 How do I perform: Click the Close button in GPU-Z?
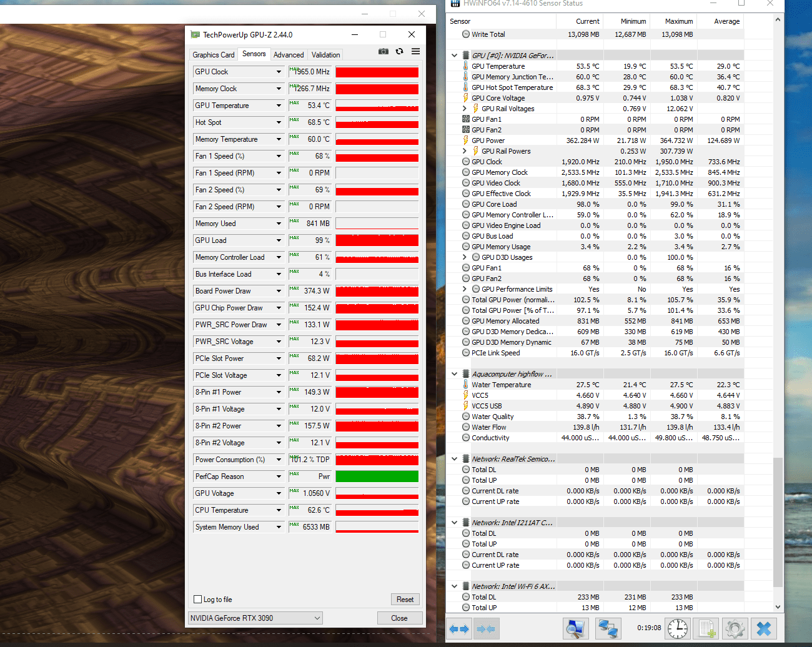400,618
